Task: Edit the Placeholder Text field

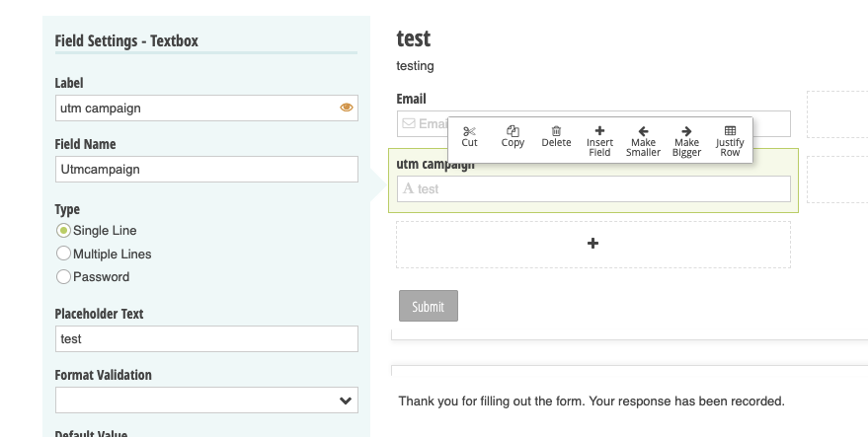Action: click(205, 339)
